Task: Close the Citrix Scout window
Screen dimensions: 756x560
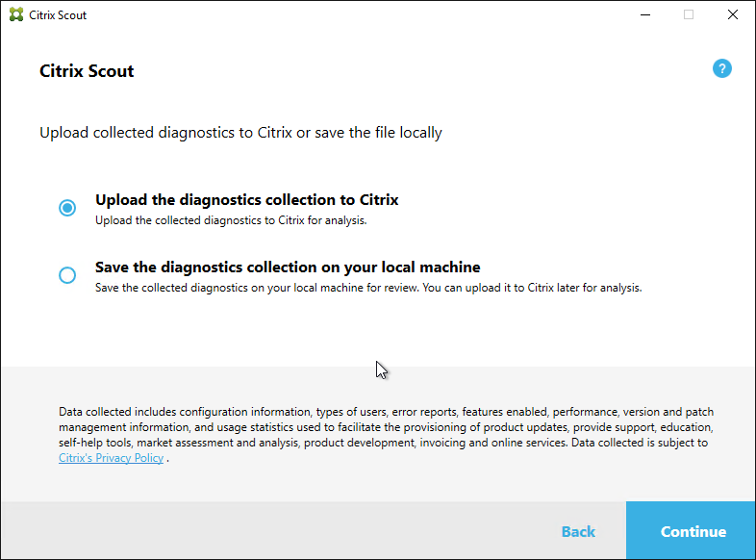Action: (733, 15)
